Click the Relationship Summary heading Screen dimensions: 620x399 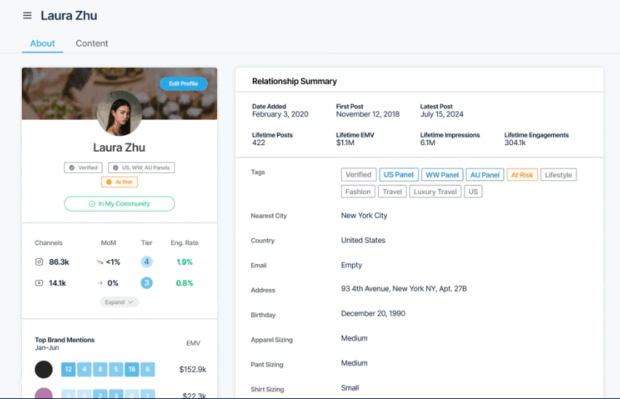[x=294, y=81]
